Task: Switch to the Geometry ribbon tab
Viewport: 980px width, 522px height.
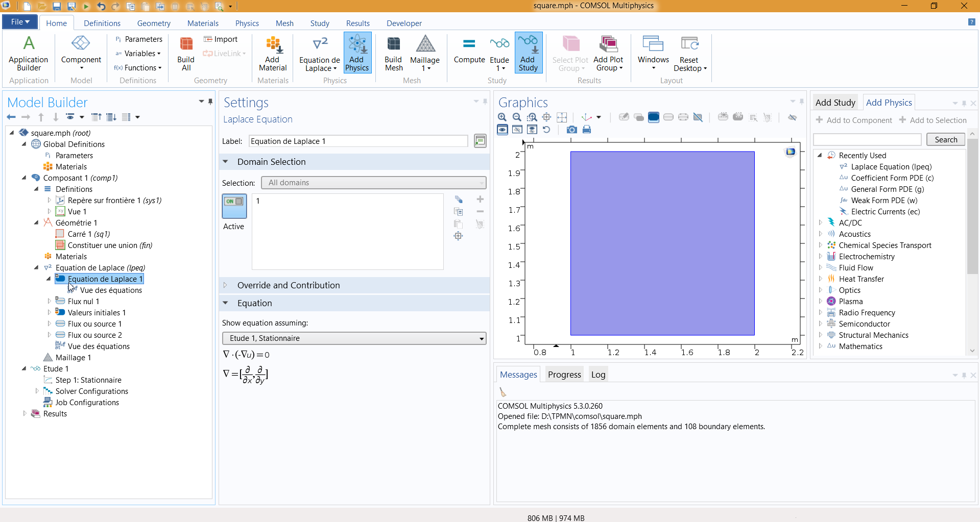Action: coord(154,23)
